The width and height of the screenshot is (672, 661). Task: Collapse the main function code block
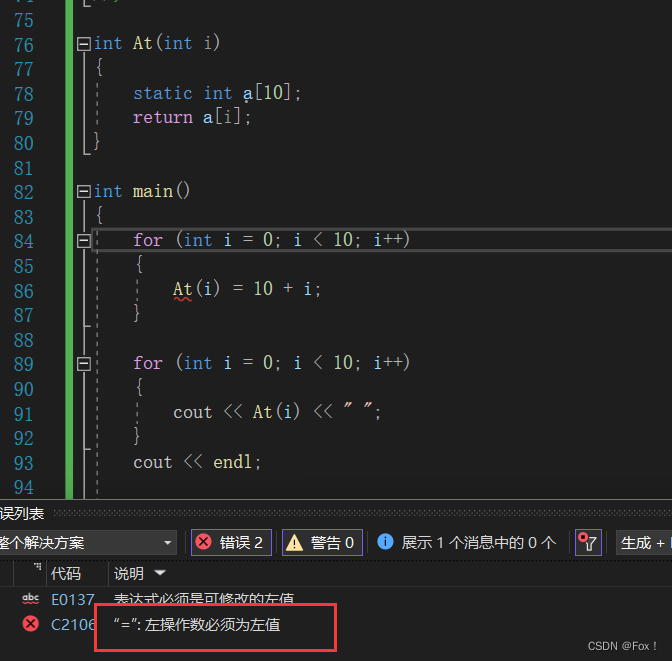click(84, 191)
